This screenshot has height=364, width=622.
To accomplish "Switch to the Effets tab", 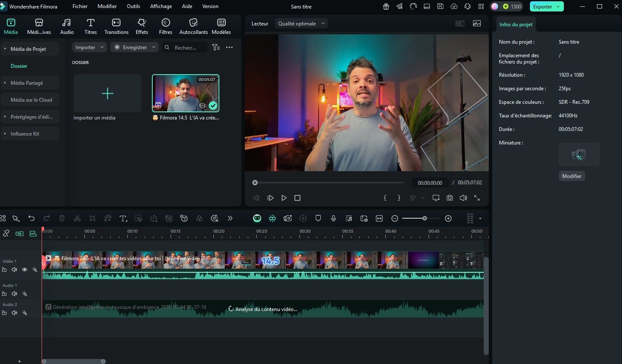I will point(142,26).
